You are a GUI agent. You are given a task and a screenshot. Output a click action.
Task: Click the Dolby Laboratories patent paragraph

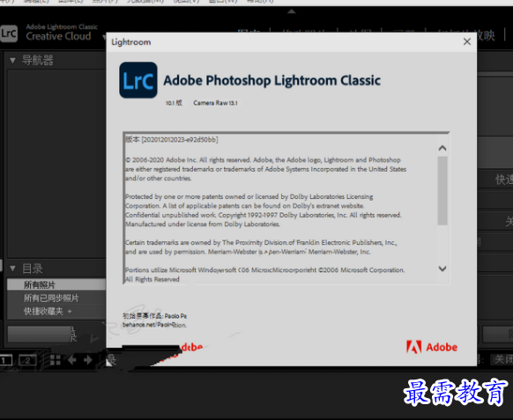264,210
